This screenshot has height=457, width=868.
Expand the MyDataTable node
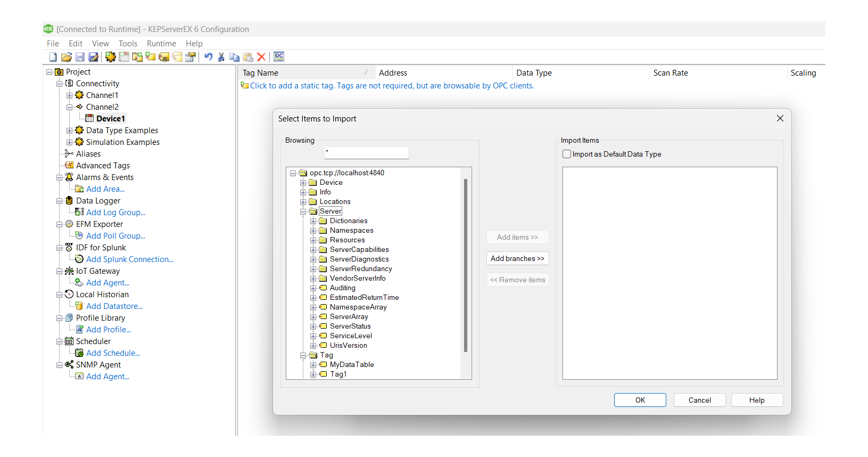313,365
